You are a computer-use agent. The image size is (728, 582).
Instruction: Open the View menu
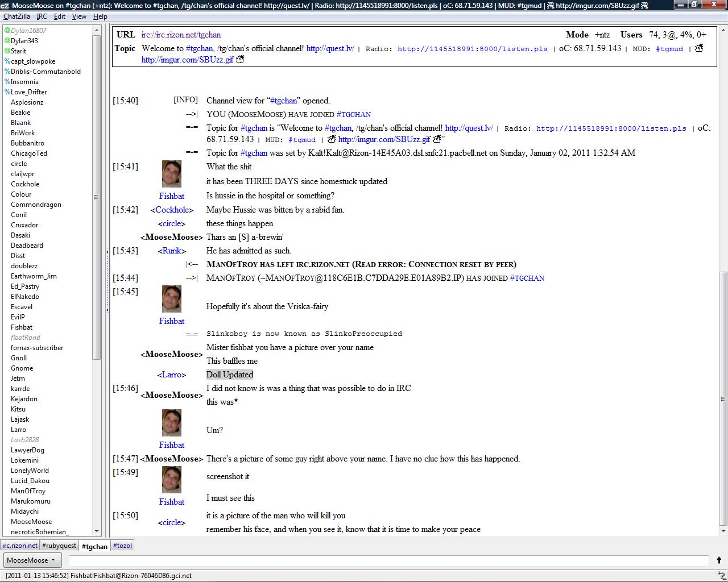point(79,16)
